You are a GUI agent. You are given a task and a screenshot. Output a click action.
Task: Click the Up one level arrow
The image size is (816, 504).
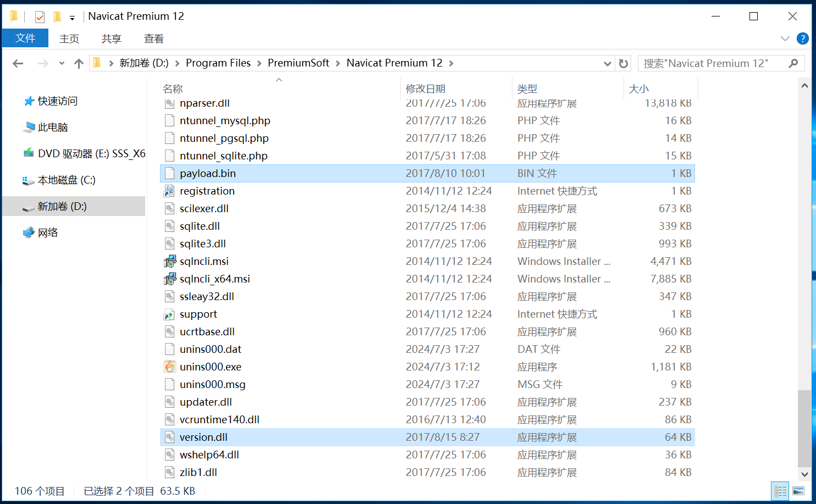[x=79, y=64]
